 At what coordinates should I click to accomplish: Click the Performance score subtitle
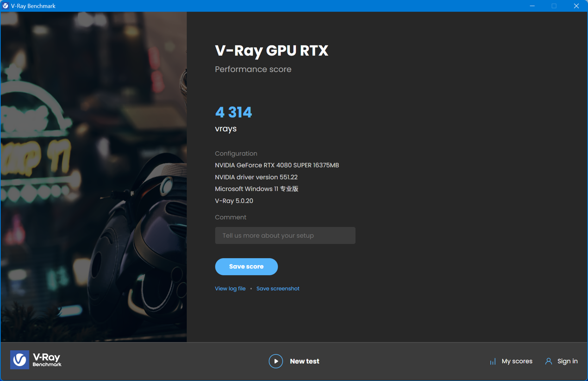pos(253,69)
